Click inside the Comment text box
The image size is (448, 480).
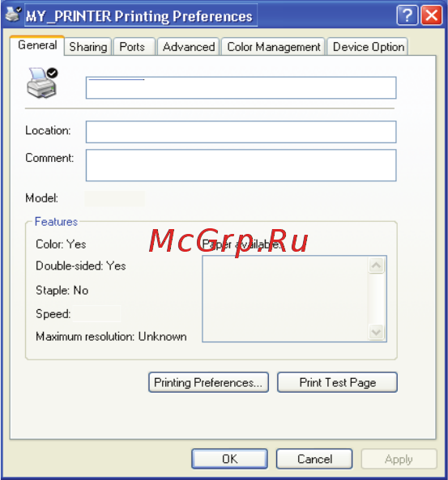pos(241,165)
